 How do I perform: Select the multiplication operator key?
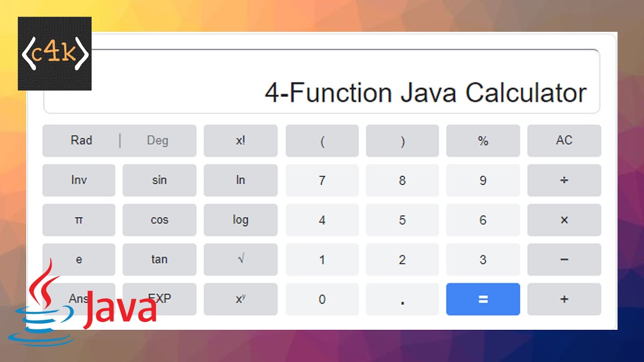click(564, 220)
